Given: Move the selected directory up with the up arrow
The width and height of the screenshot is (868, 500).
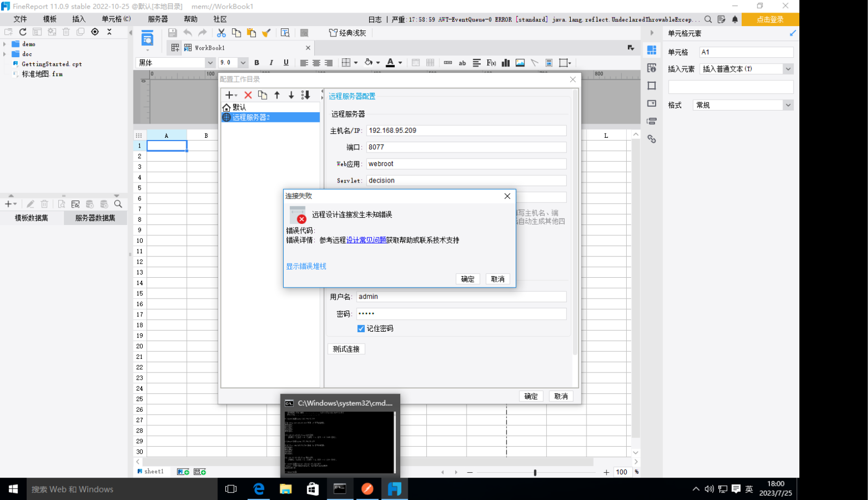Looking at the screenshot, I should (277, 95).
